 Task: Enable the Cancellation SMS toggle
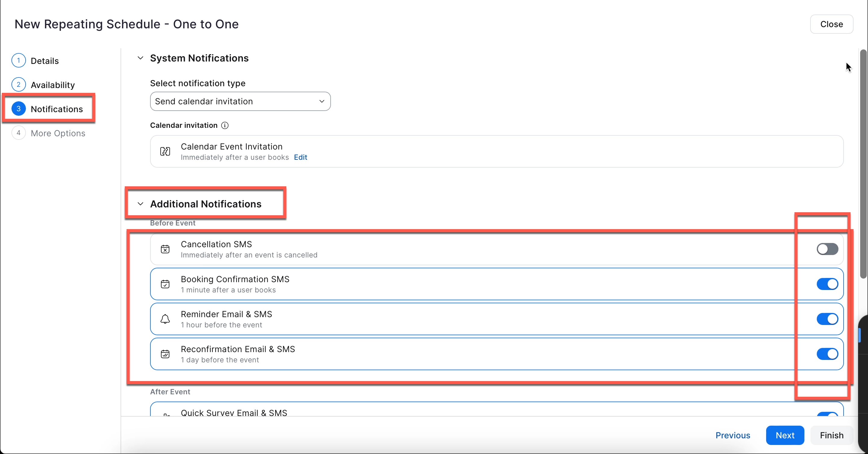(x=827, y=249)
